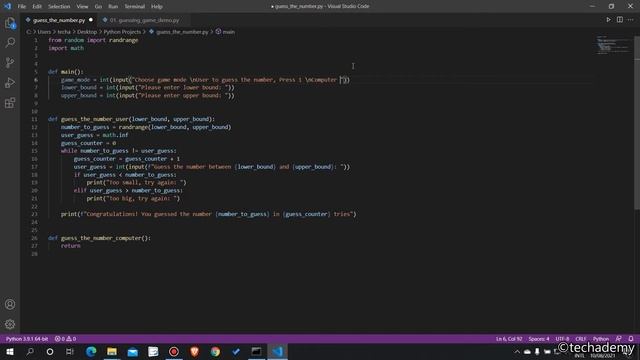The height and width of the screenshot is (360, 640).
Task: Open the Explorer view in the activity bar
Action: [10, 23]
